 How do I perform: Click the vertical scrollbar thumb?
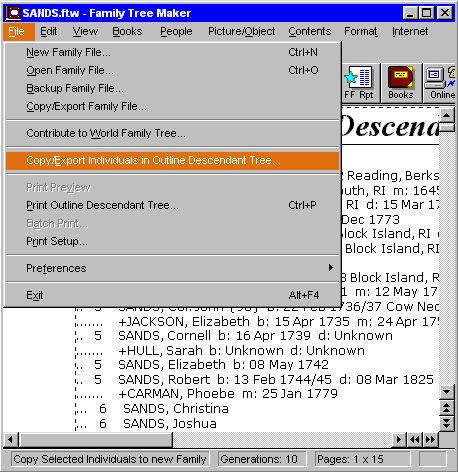coord(447,128)
